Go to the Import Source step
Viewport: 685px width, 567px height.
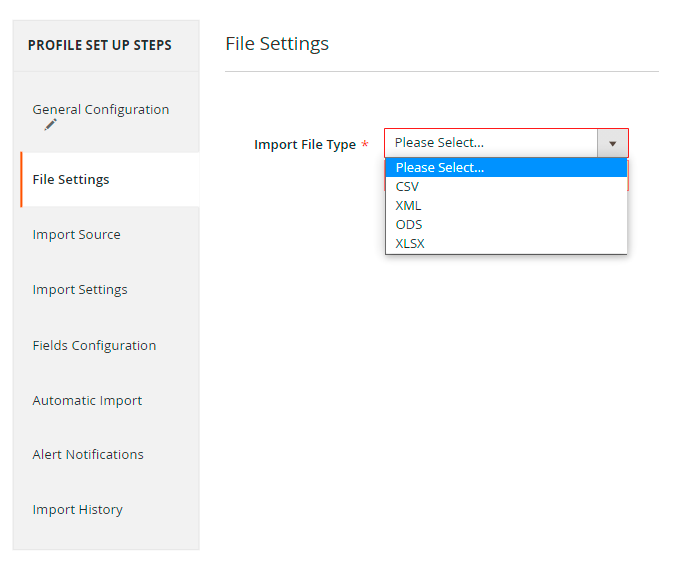76,235
